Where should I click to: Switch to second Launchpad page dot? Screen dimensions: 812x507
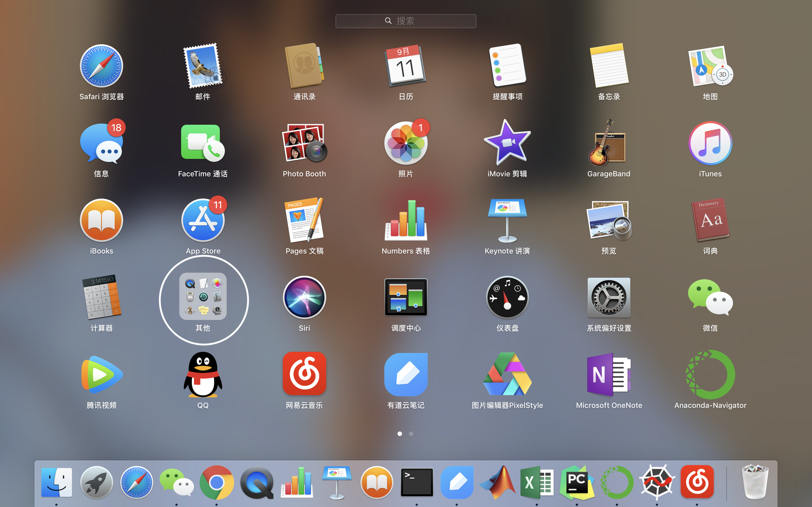(x=411, y=433)
